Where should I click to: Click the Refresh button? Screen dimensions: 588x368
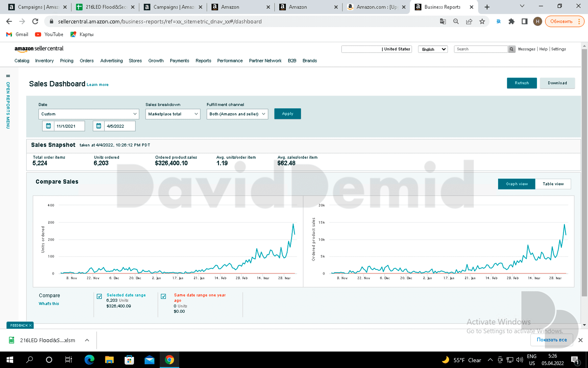point(522,83)
